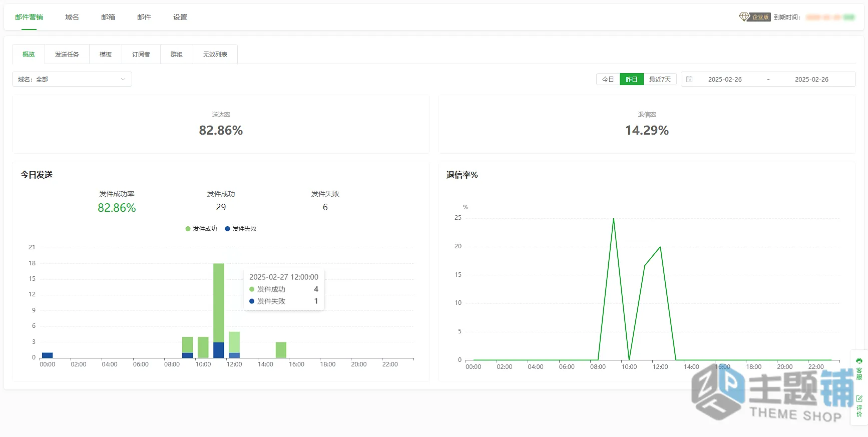Image resolution: width=868 pixels, height=437 pixels.
Task: Click the tall green bar at 11:00
Action: [x=219, y=302]
